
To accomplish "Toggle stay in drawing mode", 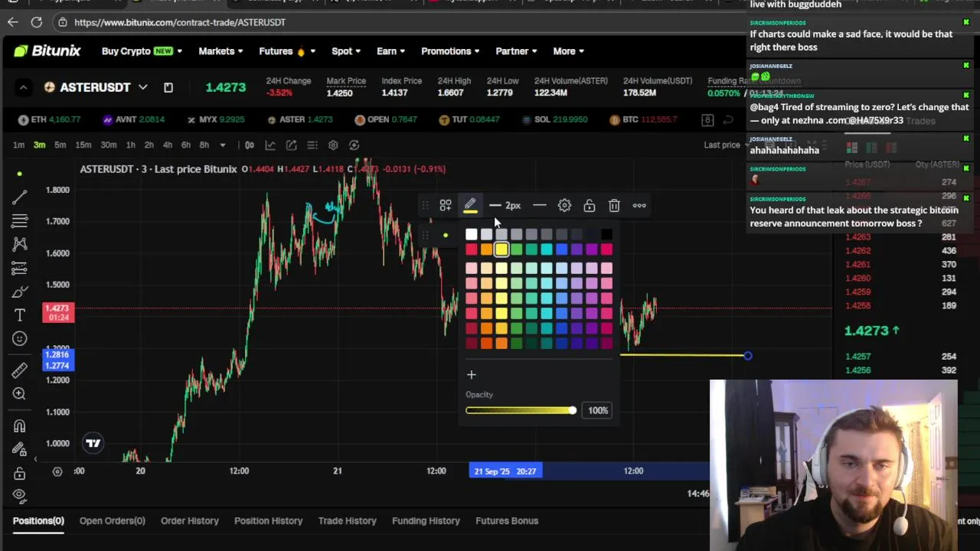I will (20, 449).
